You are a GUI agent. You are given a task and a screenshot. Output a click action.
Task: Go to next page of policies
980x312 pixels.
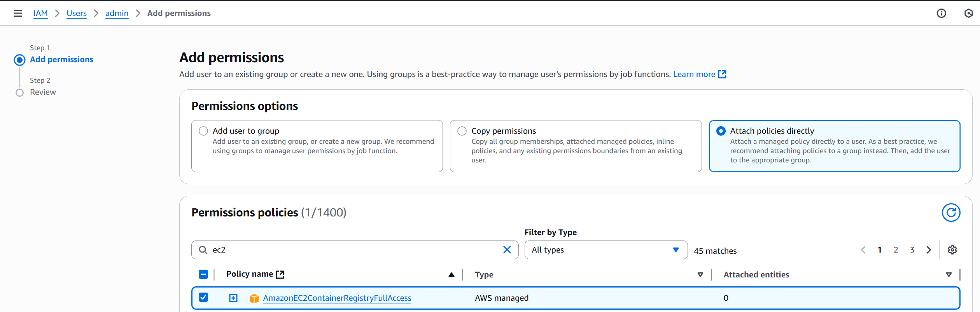929,250
